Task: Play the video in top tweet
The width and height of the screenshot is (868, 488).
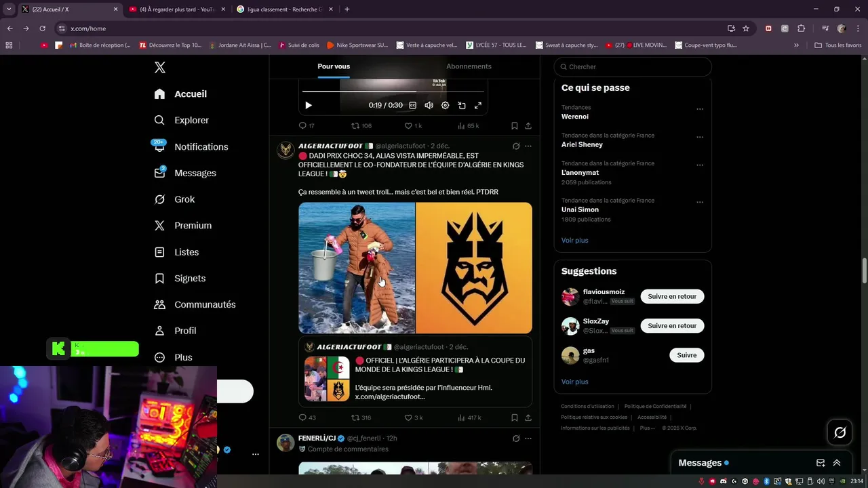Action: pos(309,105)
